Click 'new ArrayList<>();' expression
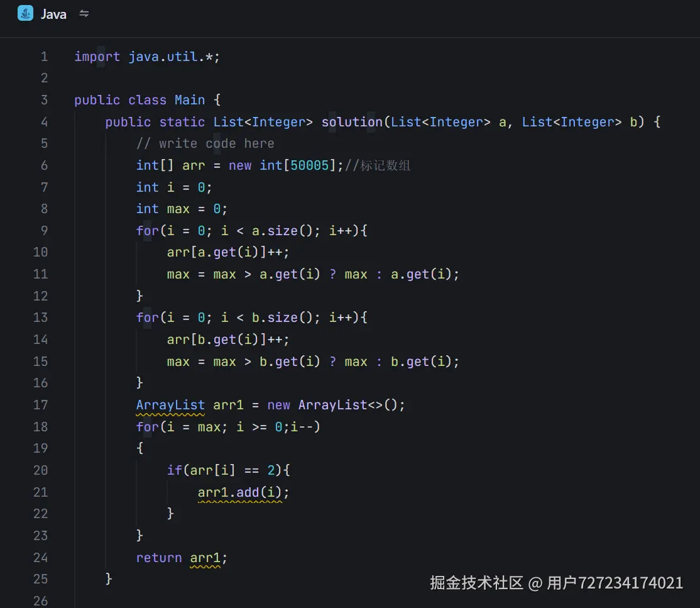The height and width of the screenshot is (608, 700). click(x=336, y=405)
